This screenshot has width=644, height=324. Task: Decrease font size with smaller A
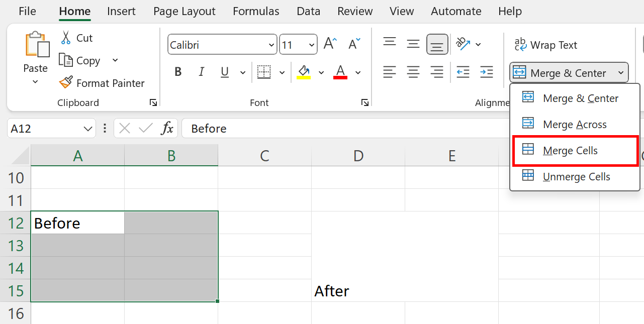click(x=354, y=44)
